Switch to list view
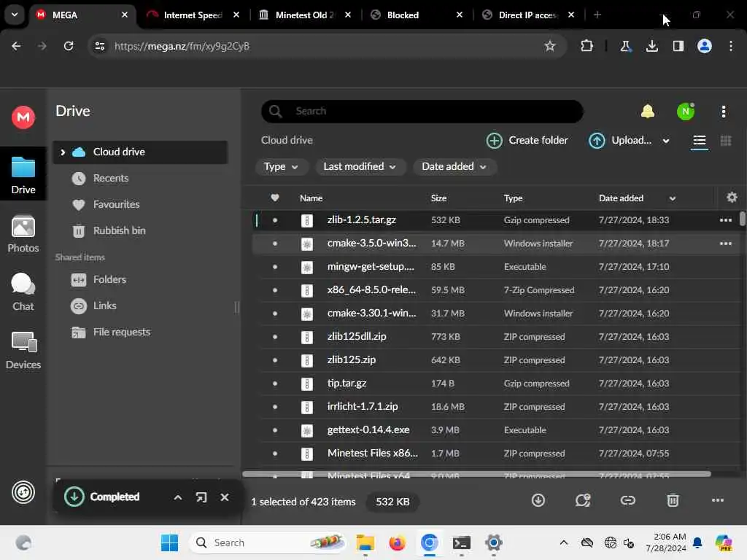Image resolution: width=747 pixels, height=560 pixels. click(x=699, y=141)
